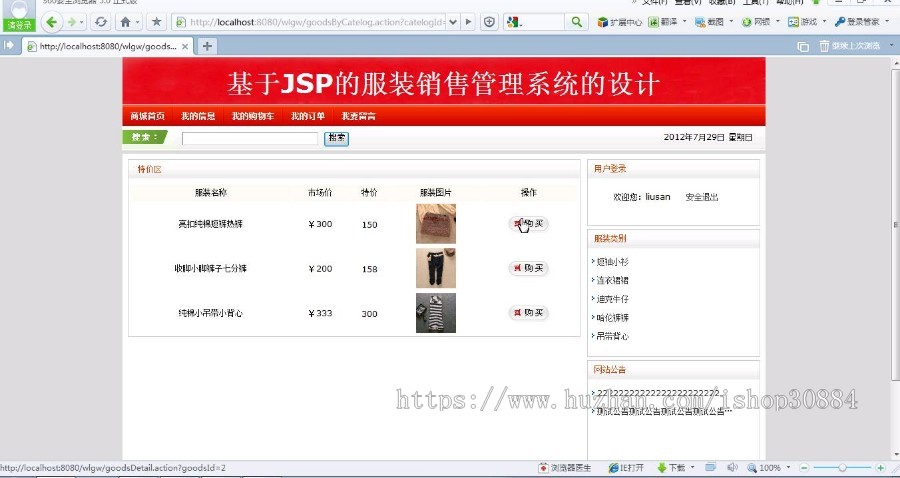Open 我的信息 in the navigation bar
Image resolution: width=900 pixels, height=478 pixels.
pos(198,116)
